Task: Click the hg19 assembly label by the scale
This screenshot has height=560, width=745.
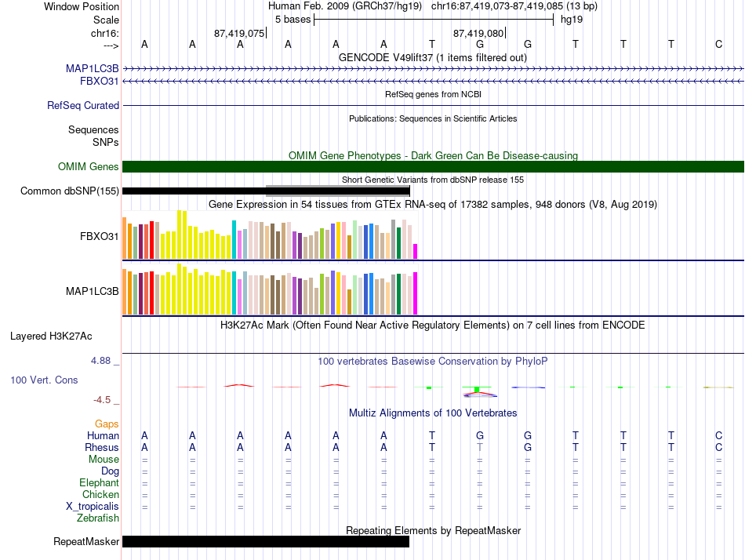Action: [x=572, y=20]
